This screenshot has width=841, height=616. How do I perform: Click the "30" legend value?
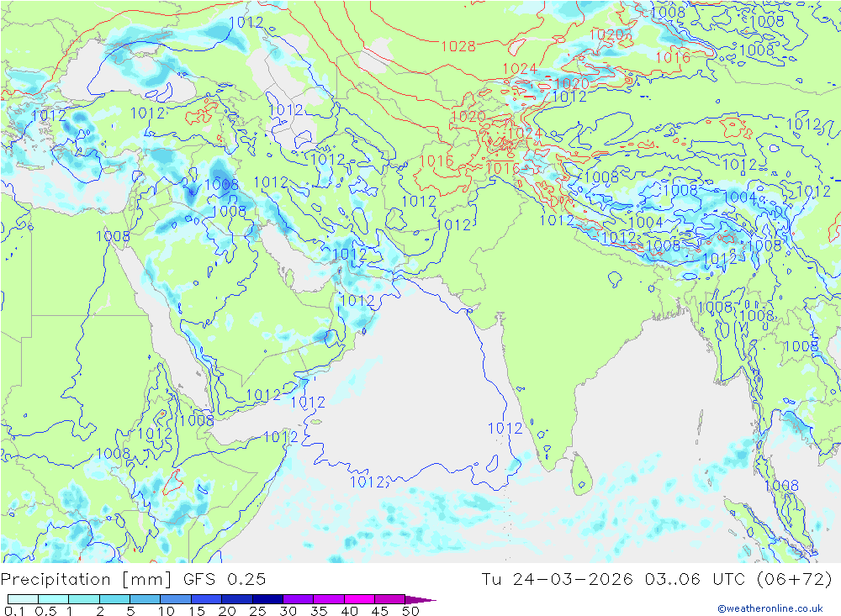pyautogui.click(x=288, y=611)
